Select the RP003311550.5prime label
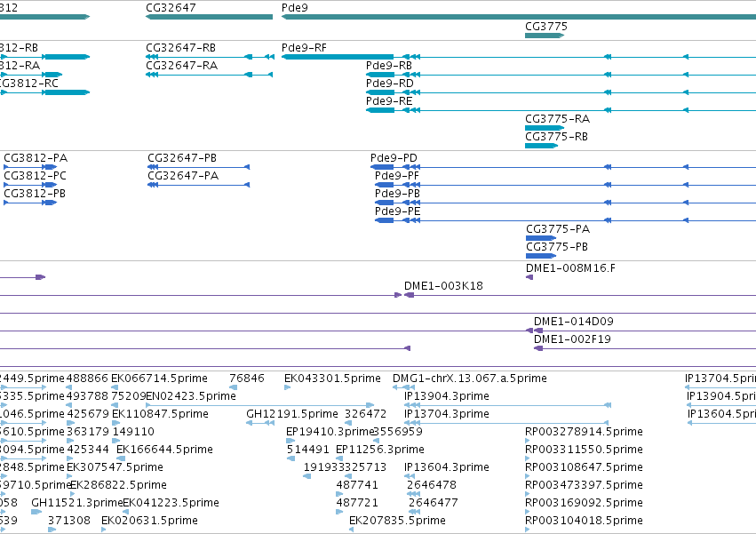 [584, 450]
